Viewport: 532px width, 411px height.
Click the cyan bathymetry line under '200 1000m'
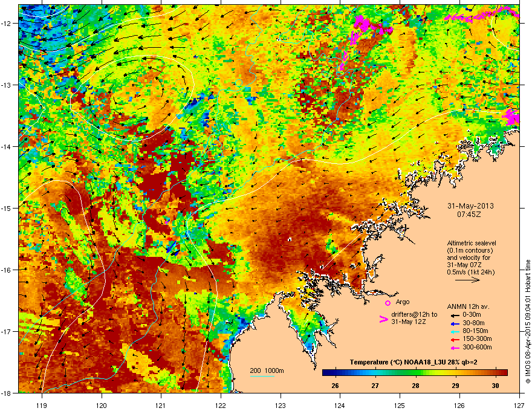click(262, 376)
